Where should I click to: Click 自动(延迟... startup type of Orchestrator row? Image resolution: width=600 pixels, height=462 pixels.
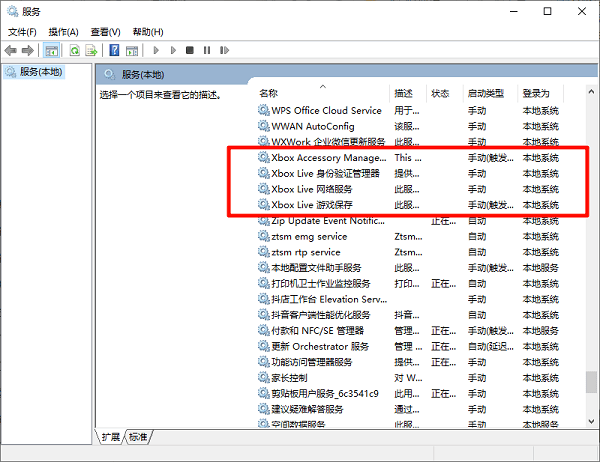click(x=491, y=346)
